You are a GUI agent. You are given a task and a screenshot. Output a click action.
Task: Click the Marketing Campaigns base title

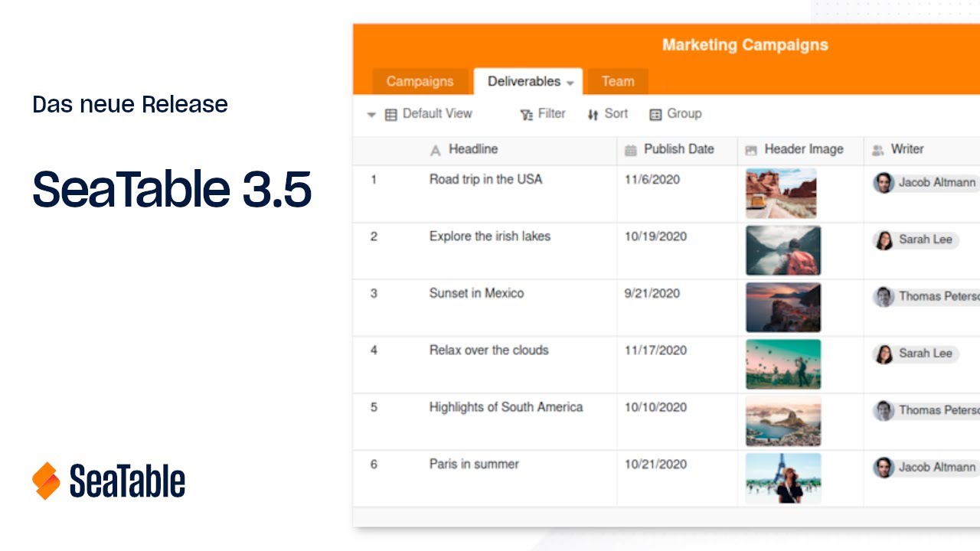click(745, 44)
